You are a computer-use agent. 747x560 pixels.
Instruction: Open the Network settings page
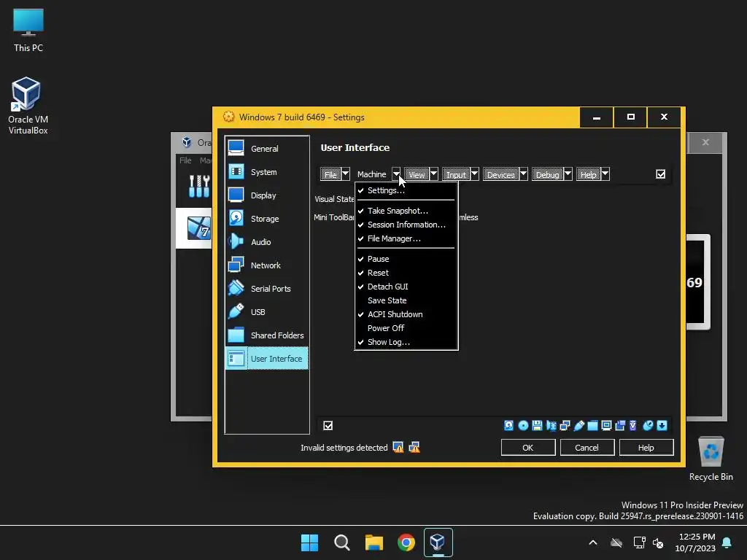pyautogui.click(x=267, y=265)
